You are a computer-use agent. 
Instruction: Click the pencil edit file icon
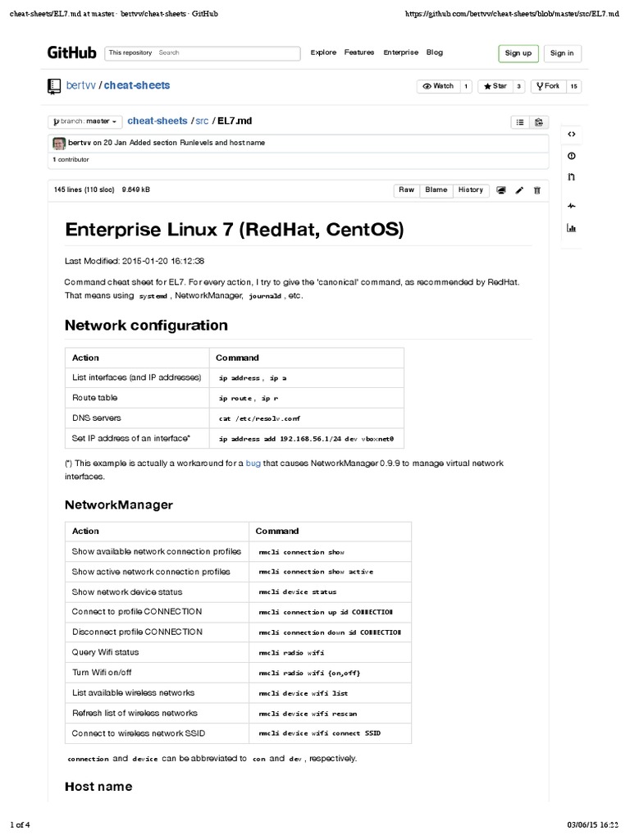[519, 190]
